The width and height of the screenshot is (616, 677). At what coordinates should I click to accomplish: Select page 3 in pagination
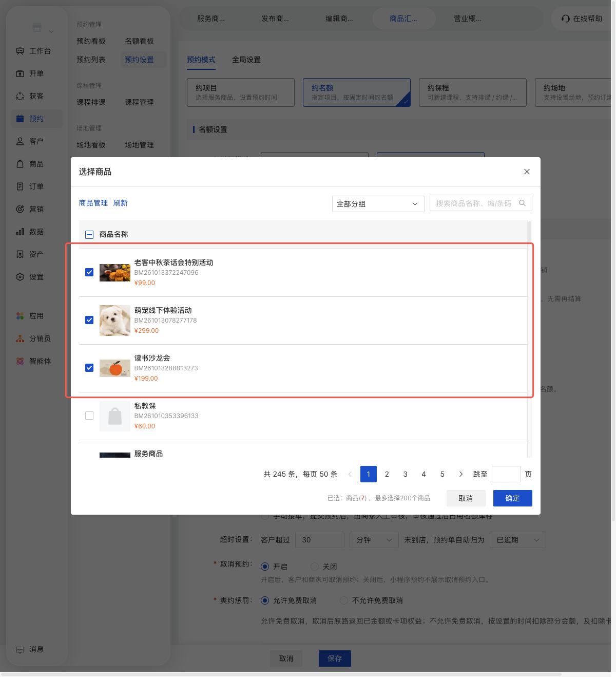[x=406, y=474]
